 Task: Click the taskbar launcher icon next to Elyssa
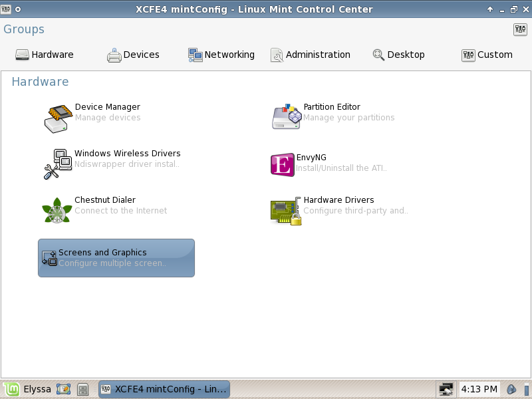pos(63,389)
